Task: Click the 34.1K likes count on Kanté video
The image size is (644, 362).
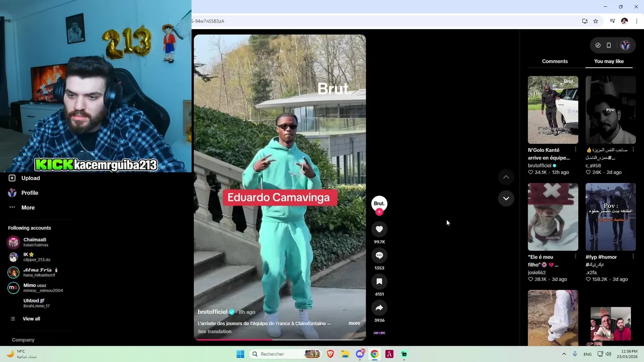Action: coord(541,172)
